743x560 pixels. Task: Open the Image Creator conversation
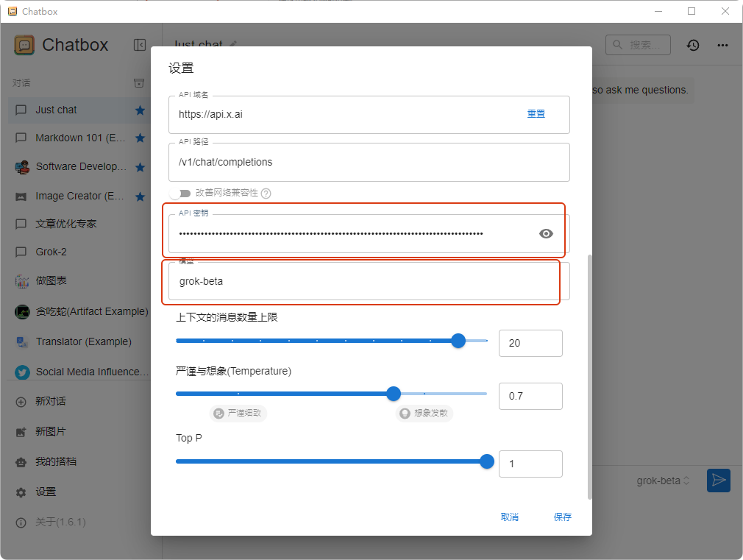(x=79, y=196)
